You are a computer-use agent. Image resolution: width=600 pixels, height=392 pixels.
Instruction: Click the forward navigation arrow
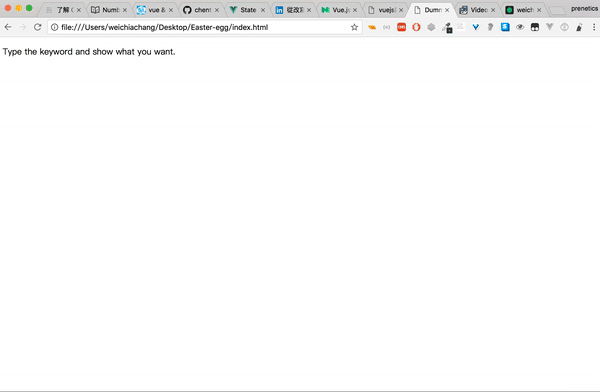point(23,27)
